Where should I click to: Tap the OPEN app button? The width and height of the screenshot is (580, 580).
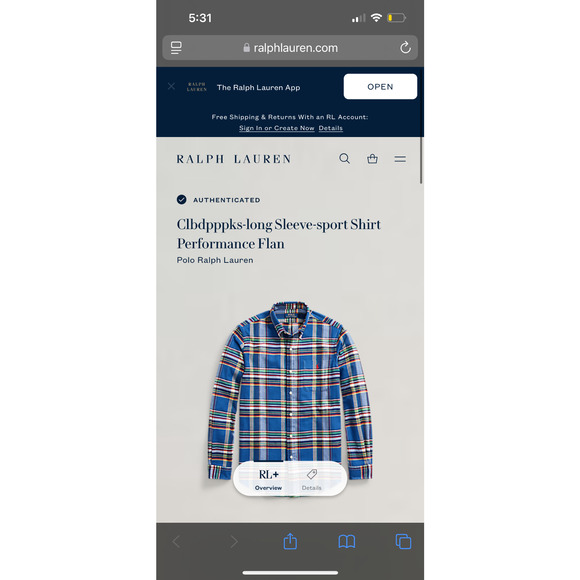380,87
